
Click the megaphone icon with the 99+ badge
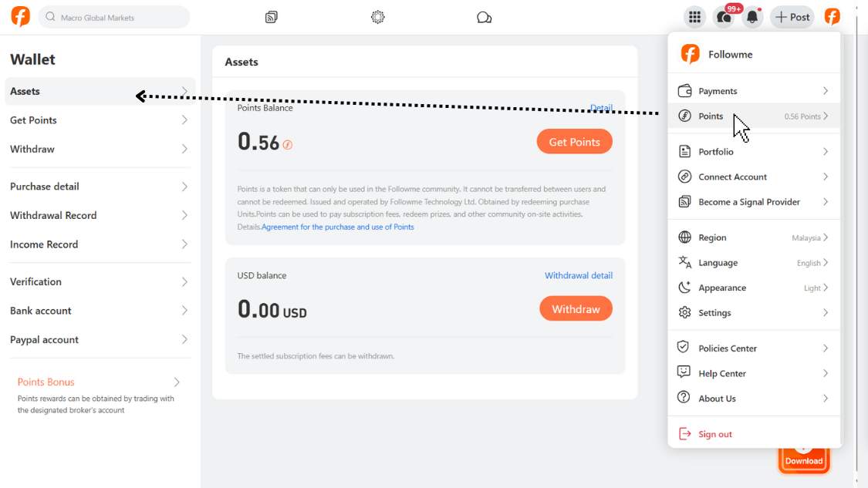point(724,17)
